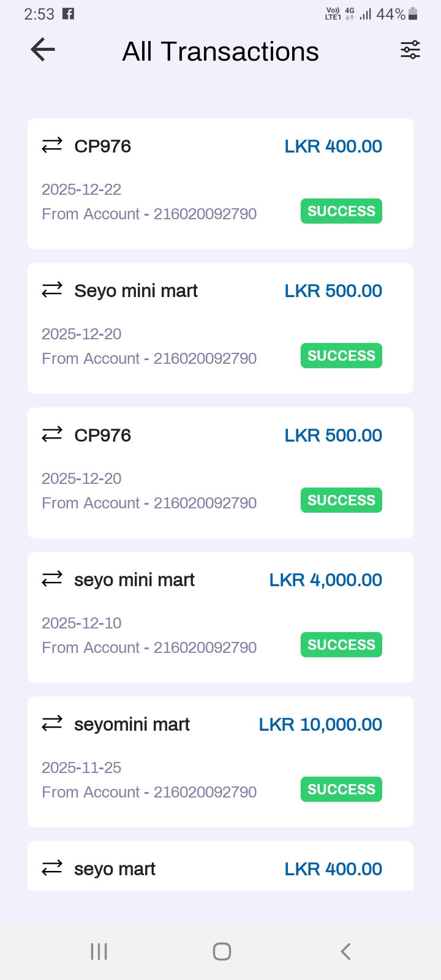Tap transfer icon beside seyo mini mart LKR 4,000.00
This screenshot has width=441, height=980.
pyautogui.click(x=52, y=579)
